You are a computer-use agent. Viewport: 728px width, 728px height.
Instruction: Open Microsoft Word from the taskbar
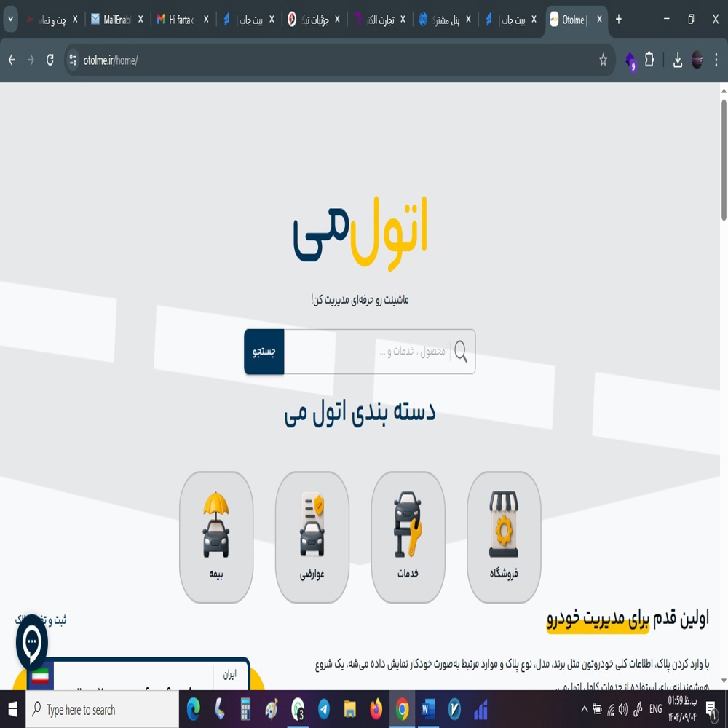(428, 710)
